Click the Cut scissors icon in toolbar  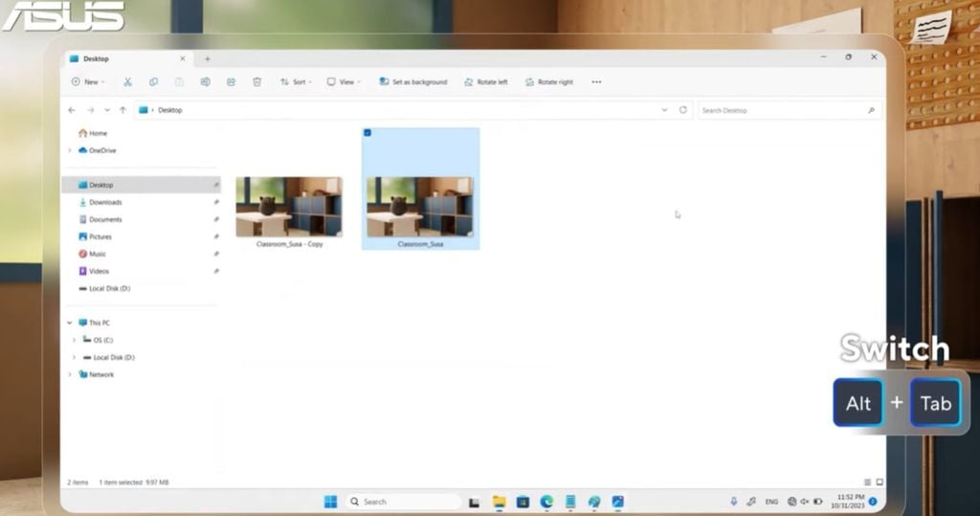[x=127, y=82]
